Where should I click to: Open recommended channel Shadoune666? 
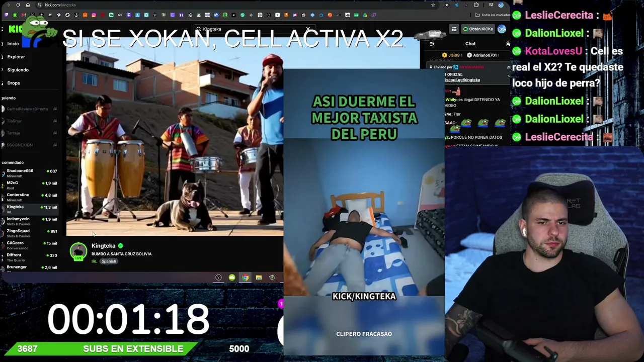tap(30, 173)
